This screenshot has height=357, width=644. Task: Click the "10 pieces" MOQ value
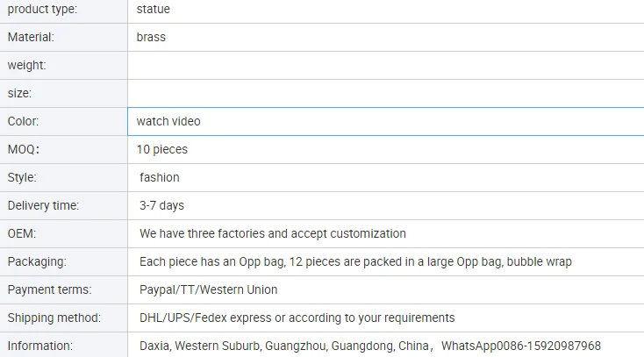click(162, 150)
